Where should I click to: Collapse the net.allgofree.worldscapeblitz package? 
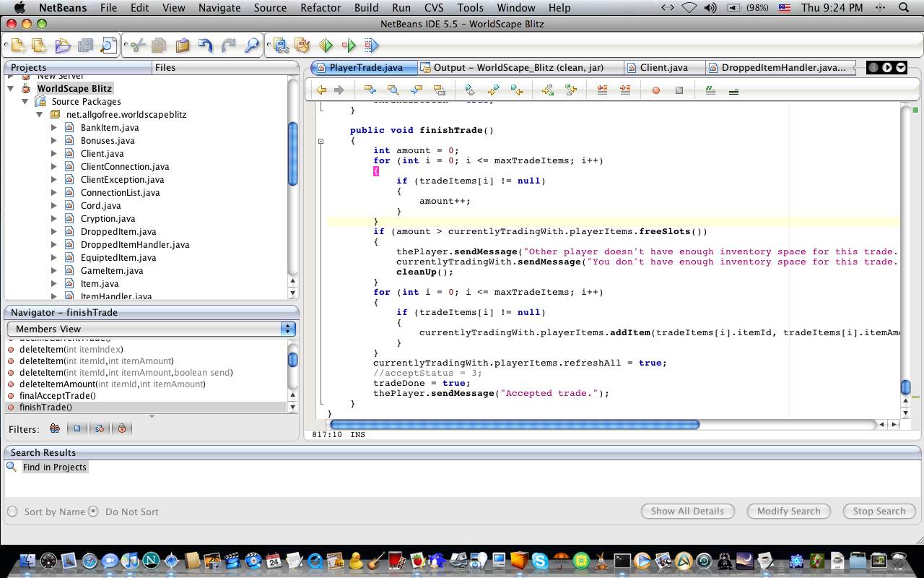(x=40, y=114)
